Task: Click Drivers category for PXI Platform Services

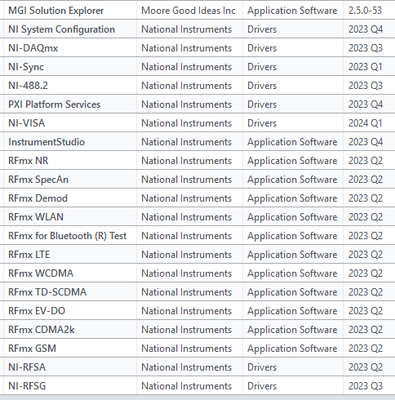Action: 262,104
